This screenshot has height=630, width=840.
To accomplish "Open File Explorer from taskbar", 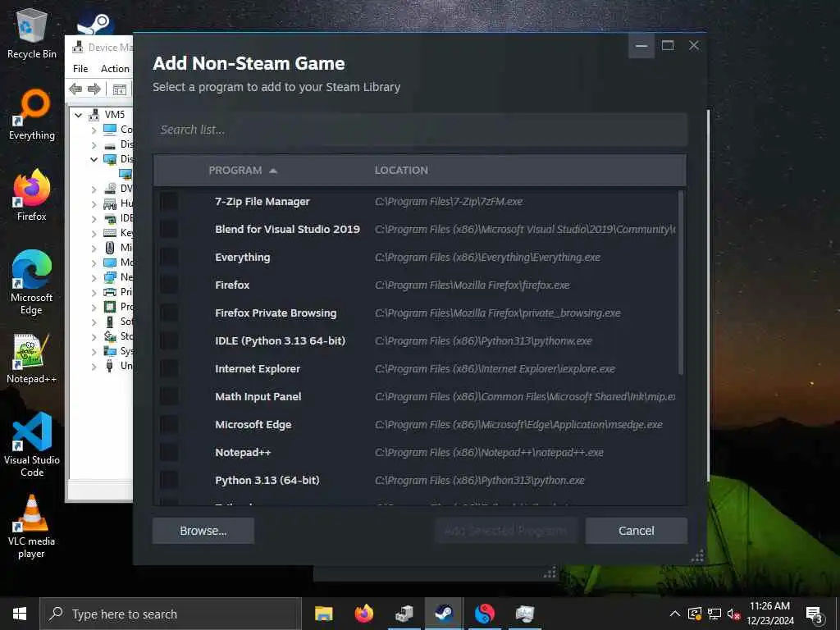I will 323,614.
